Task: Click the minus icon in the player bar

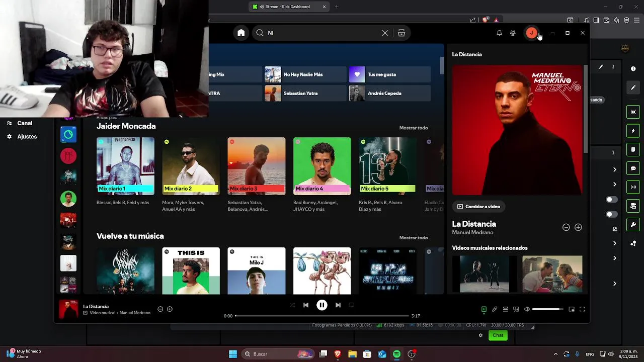Action: click(x=160, y=309)
